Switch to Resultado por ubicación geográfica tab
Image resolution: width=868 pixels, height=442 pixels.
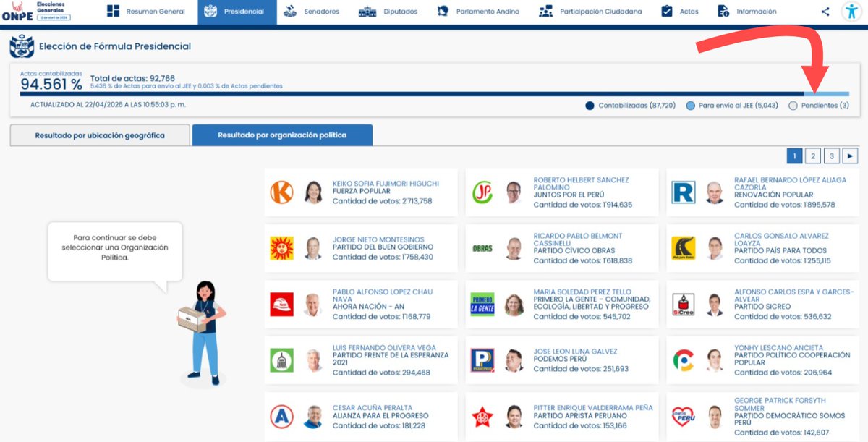(x=100, y=135)
